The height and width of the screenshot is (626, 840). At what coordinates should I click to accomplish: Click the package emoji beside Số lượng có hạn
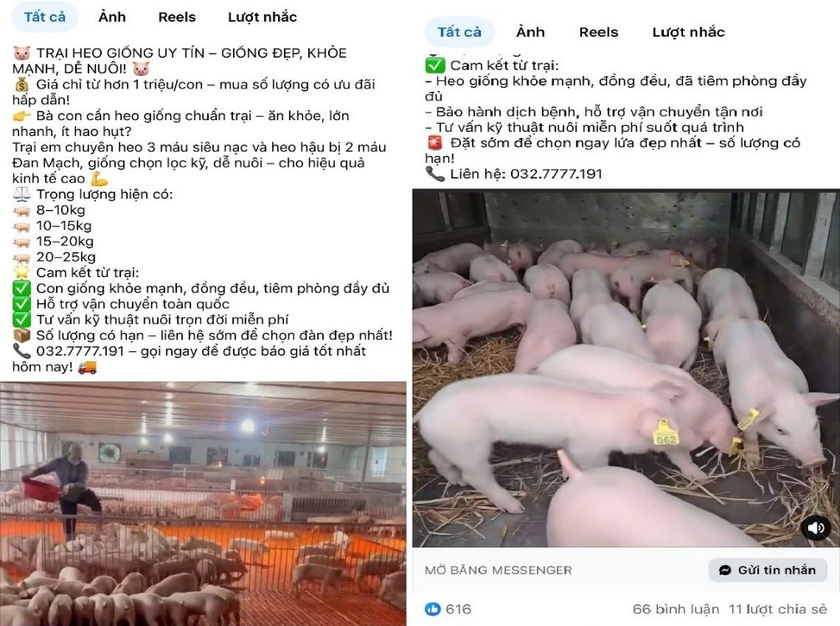22,336
